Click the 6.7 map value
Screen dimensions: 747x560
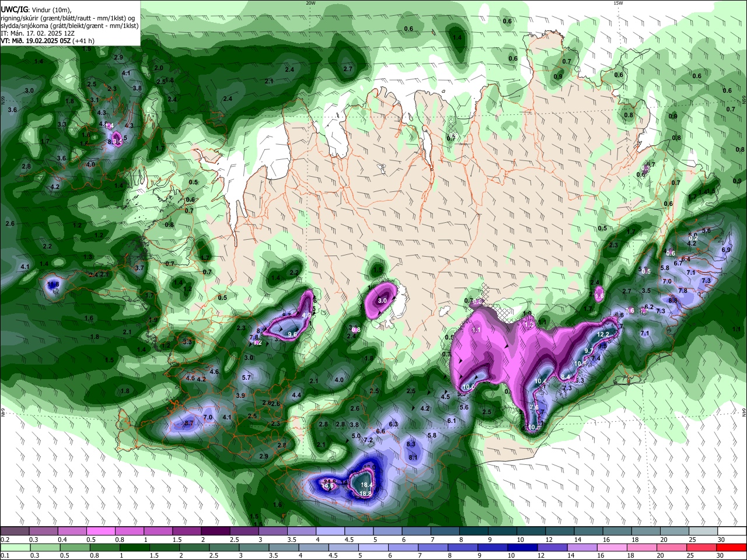pos(678,263)
